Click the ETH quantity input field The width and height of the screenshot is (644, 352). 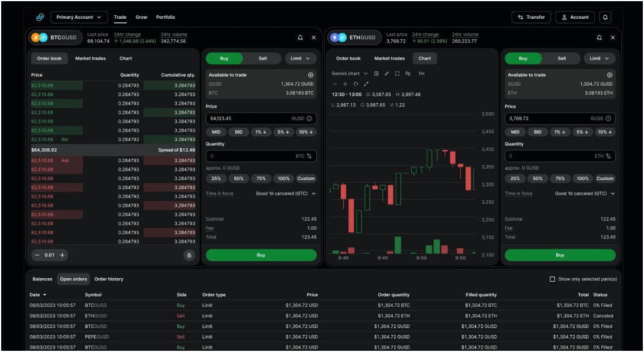tap(560, 156)
